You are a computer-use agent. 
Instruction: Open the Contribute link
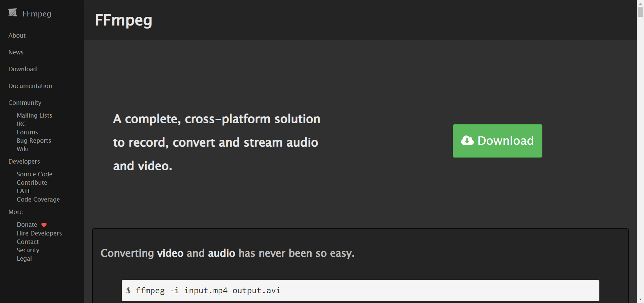(32, 182)
